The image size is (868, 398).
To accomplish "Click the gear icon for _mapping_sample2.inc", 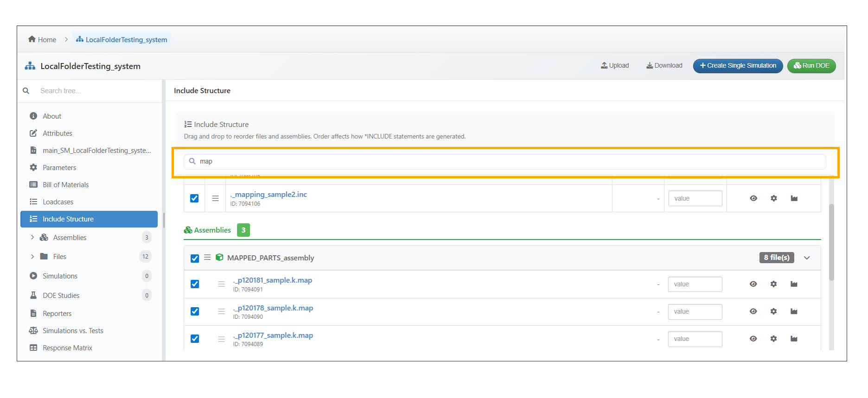I will tap(773, 198).
